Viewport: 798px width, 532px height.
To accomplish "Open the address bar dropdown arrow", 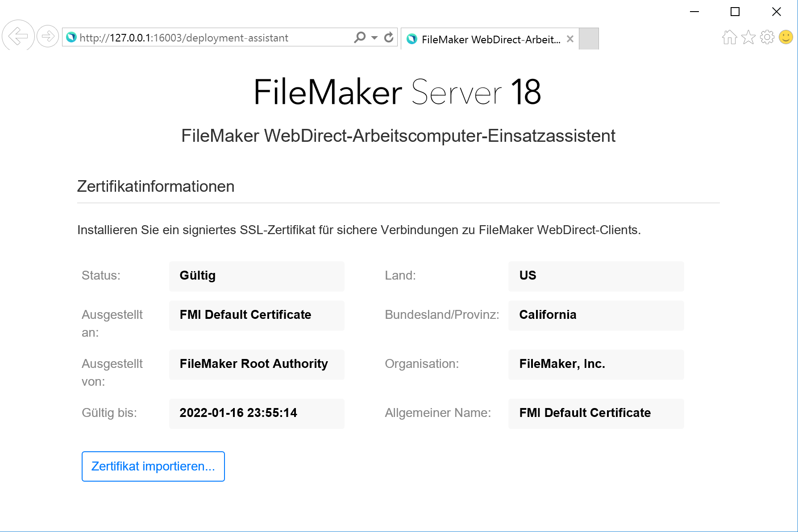I will (x=374, y=37).
